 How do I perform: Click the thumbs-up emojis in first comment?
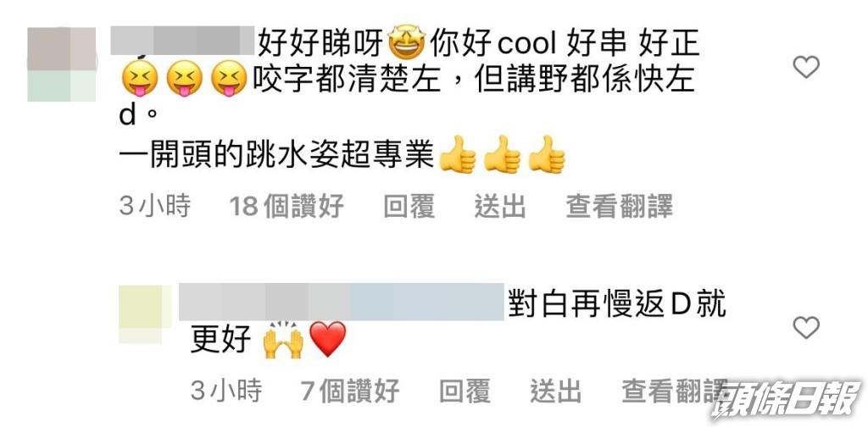pyautogui.click(x=502, y=155)
